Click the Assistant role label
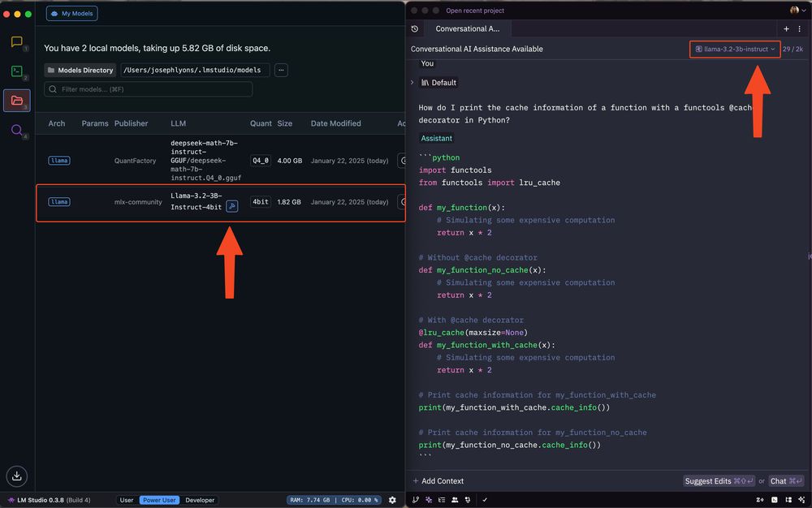The image size is (812, 508). (x=436, y=138)
